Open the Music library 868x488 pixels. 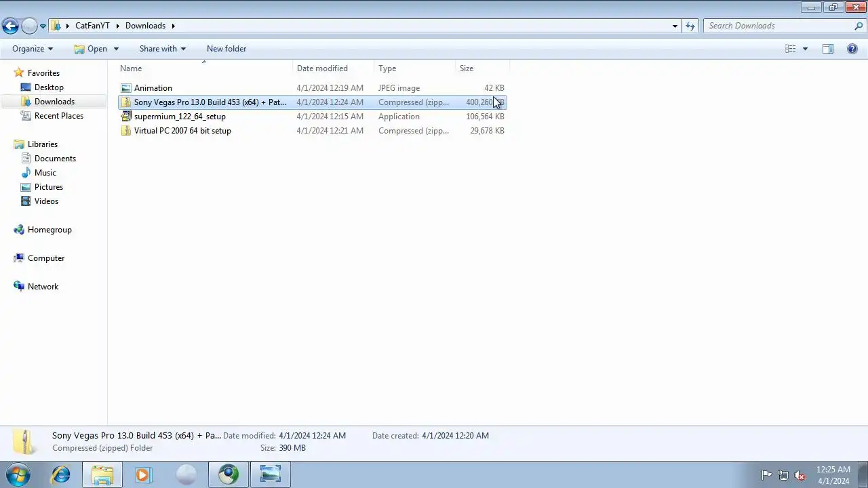(45, 173)
